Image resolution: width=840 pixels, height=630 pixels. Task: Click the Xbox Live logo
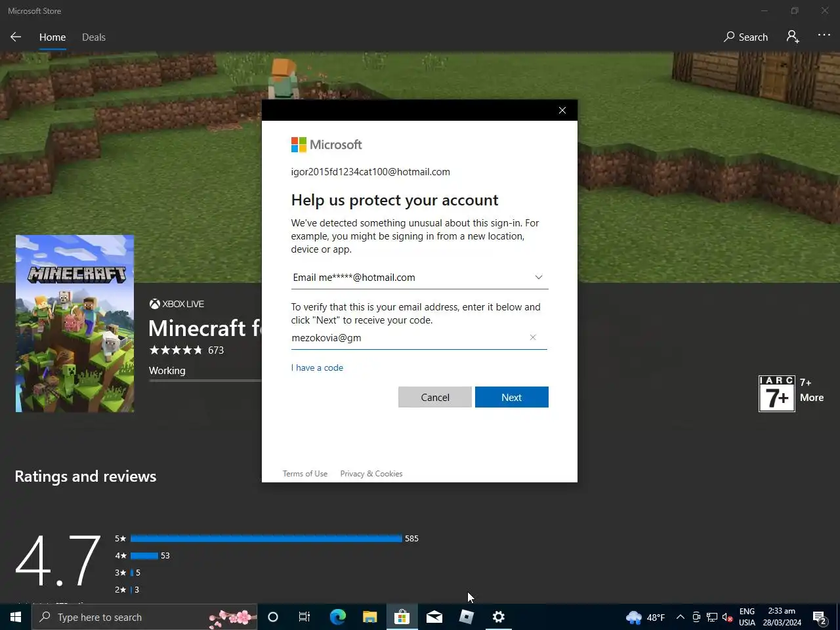click(x=177, y=304)
